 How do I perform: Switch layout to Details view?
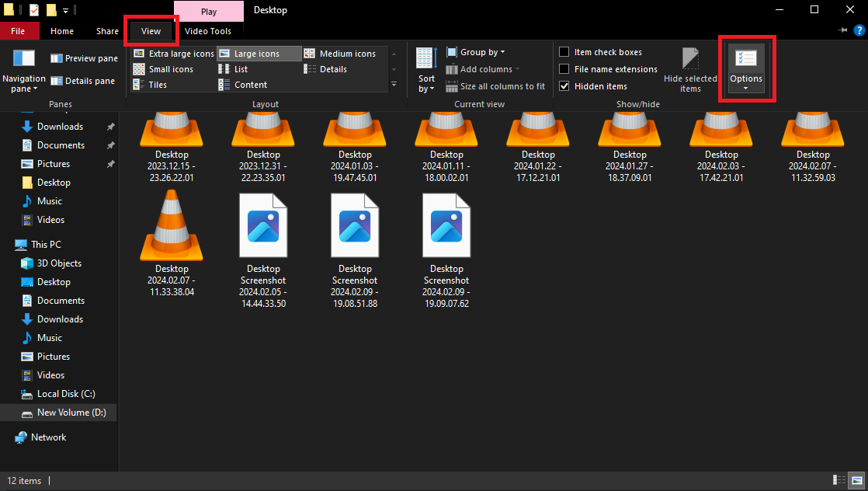(x=325, y=69)
